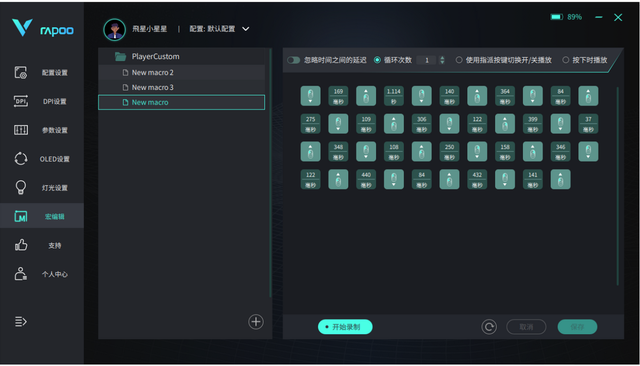Open the 支持 support page
This screenshot has height=366, width=640.
(42, 245)
